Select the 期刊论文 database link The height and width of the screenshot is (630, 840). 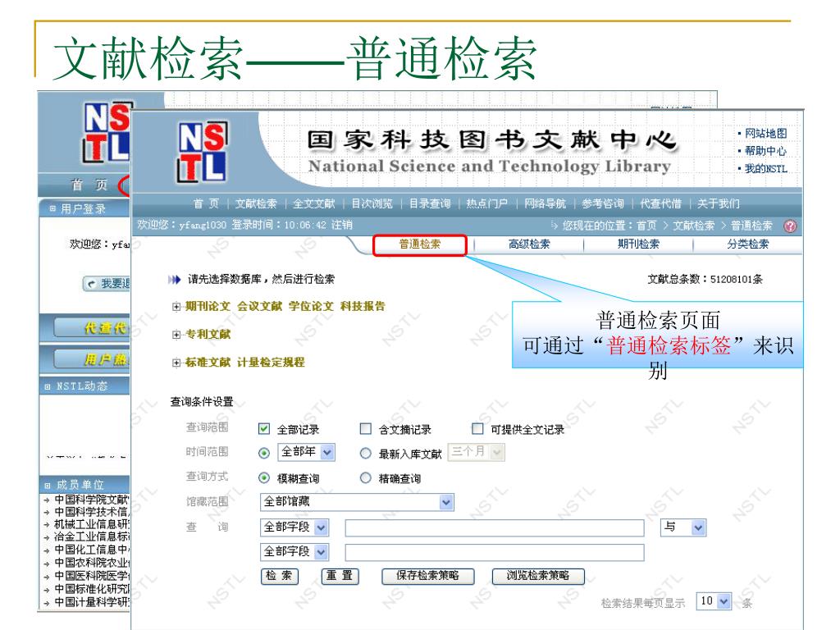[208, 307]
